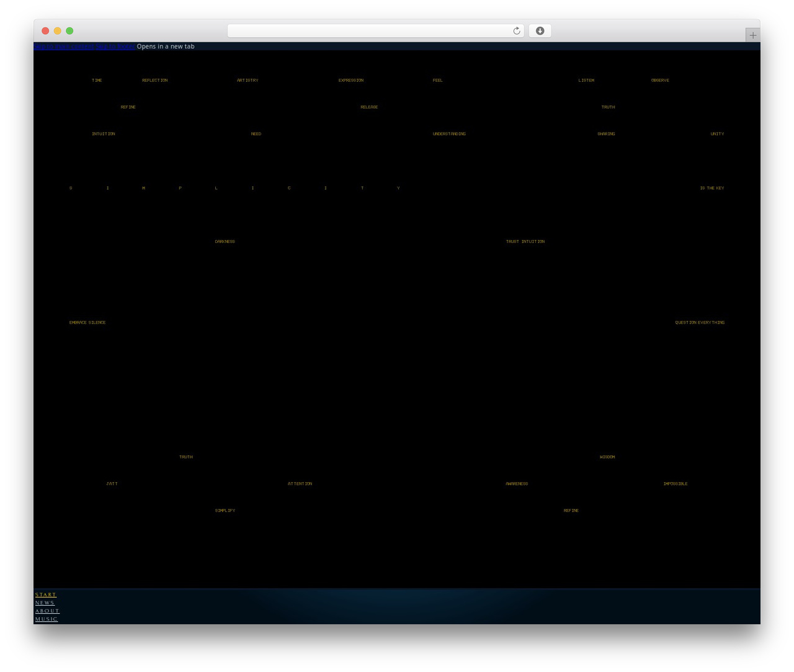The height and width of the screenshot is (672, 794).
Task: Click the word ARTISTRY
Action: [248, 81]
